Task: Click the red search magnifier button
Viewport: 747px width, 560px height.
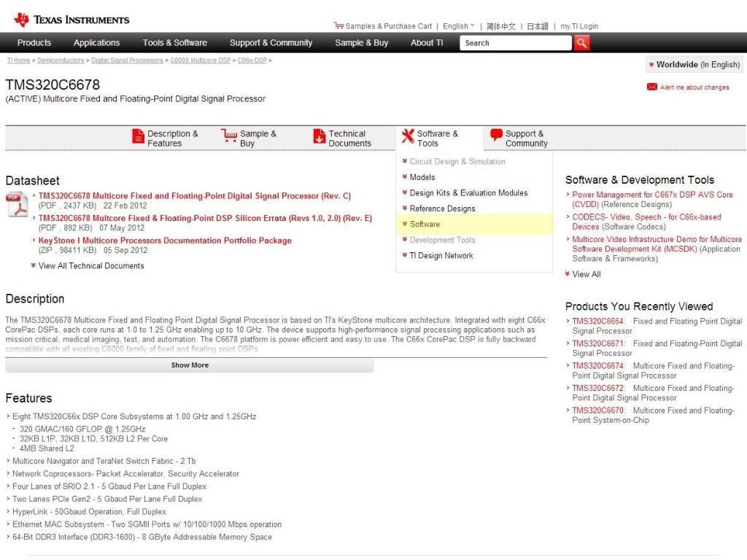Action: coord(581,43)
